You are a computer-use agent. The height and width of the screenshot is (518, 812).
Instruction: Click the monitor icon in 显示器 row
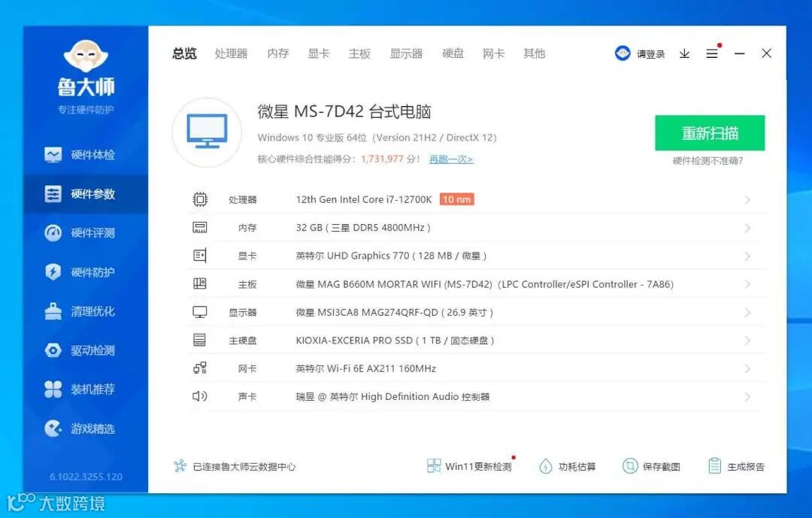pos(200,312)
